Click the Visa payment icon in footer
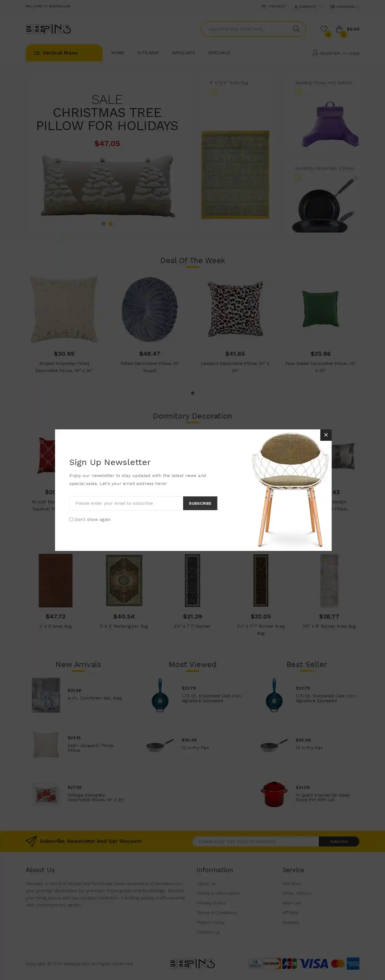The height and width of the screenshot is (980, 385). coord(313,963)
